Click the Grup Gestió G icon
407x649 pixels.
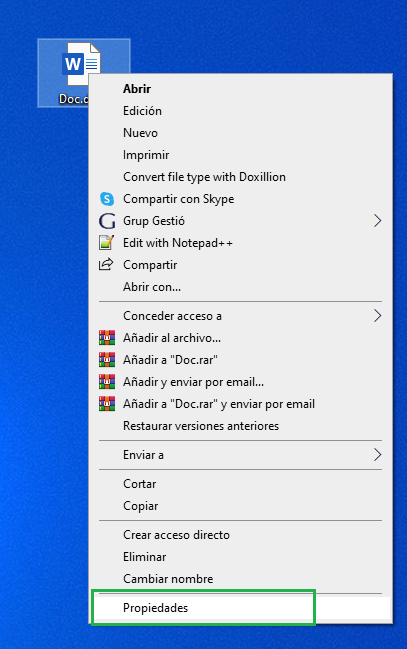[107, 221]
